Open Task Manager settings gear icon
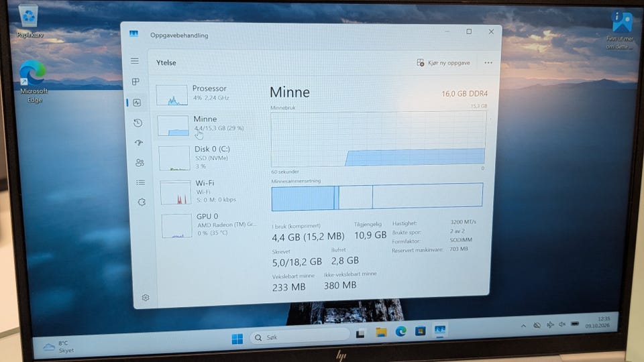644x362 pixels. coord(146,298)
